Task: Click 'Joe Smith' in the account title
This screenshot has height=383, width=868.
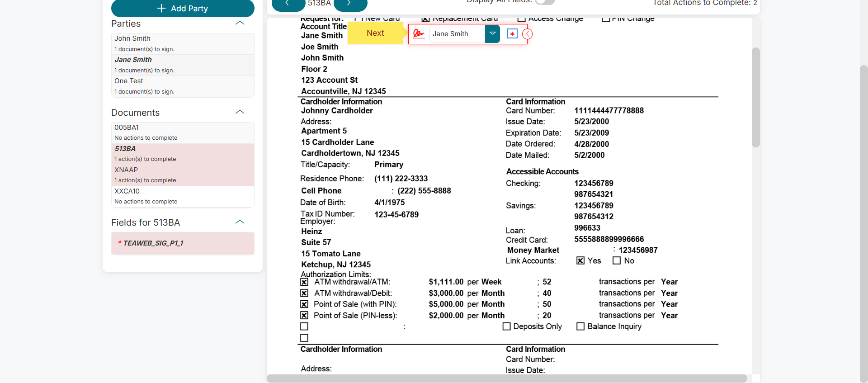Action: point(320,47)
